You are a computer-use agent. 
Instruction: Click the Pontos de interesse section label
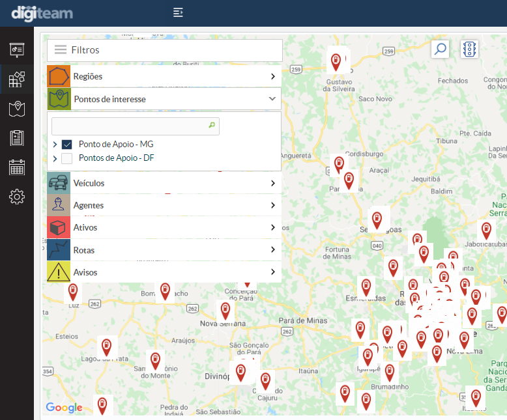pos(110,99)
